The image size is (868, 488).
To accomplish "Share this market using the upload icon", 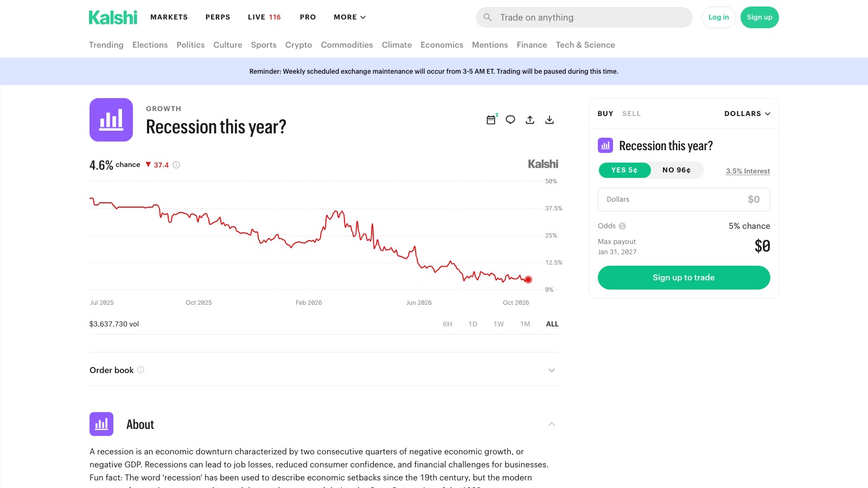I will pyautogui.click(x=530, y=120).
